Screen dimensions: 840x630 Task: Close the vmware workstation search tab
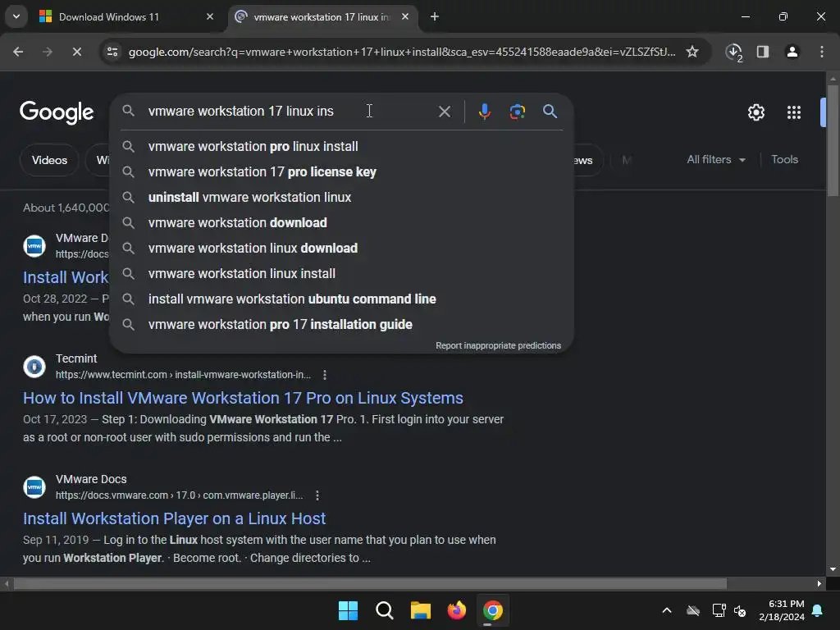coord(405,16)
